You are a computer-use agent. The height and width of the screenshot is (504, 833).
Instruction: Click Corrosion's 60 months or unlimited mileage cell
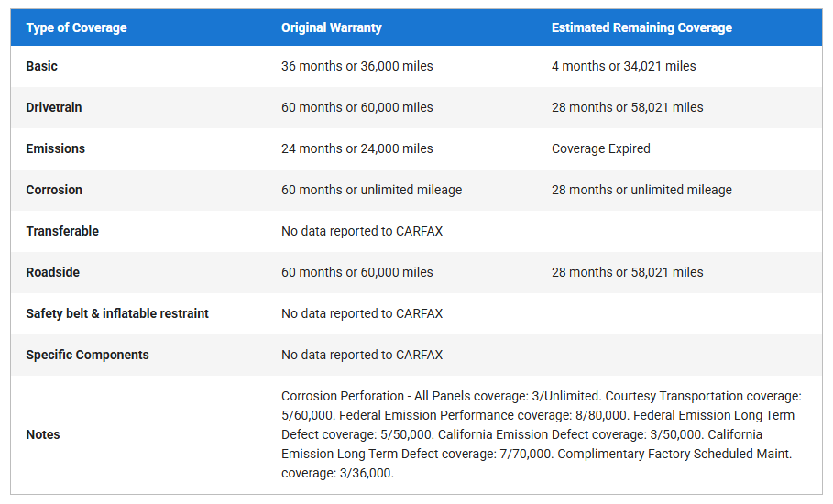[371, 190]
